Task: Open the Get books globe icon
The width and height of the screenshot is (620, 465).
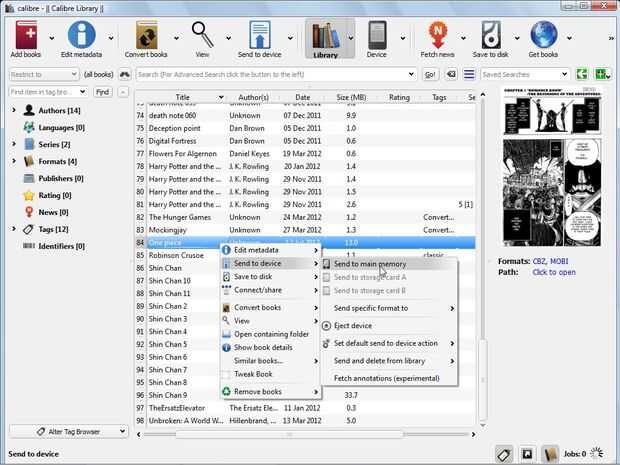Action: (543, 35)
